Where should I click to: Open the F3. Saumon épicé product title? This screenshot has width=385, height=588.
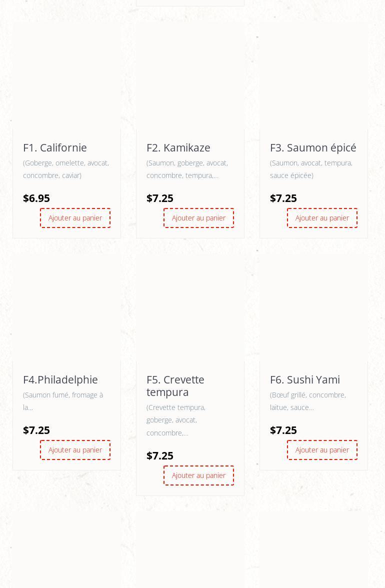pyautogui.click(x=313, y=147)
